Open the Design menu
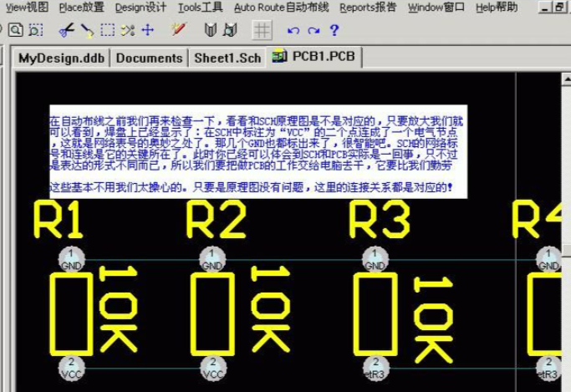 pos(140,8)
